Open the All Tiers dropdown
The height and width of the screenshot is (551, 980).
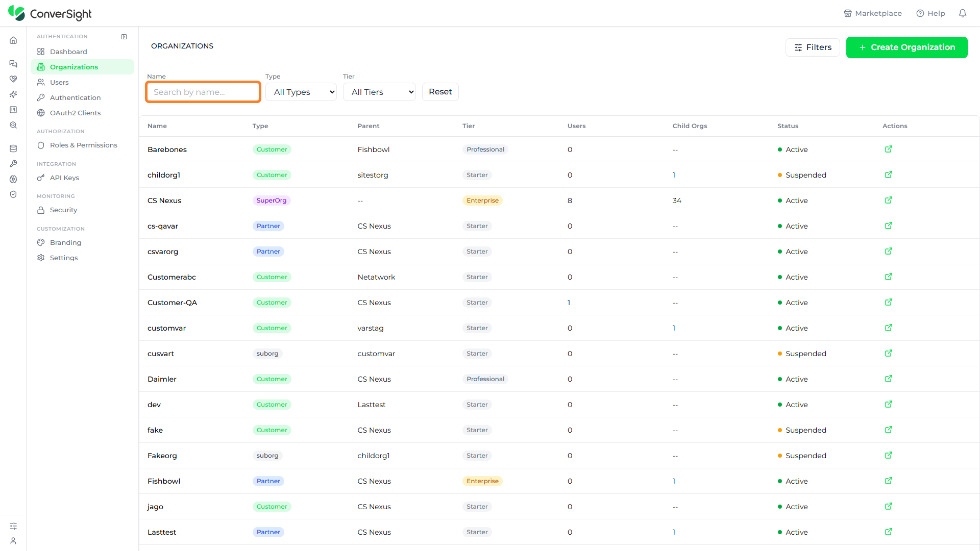pos(379,92)
